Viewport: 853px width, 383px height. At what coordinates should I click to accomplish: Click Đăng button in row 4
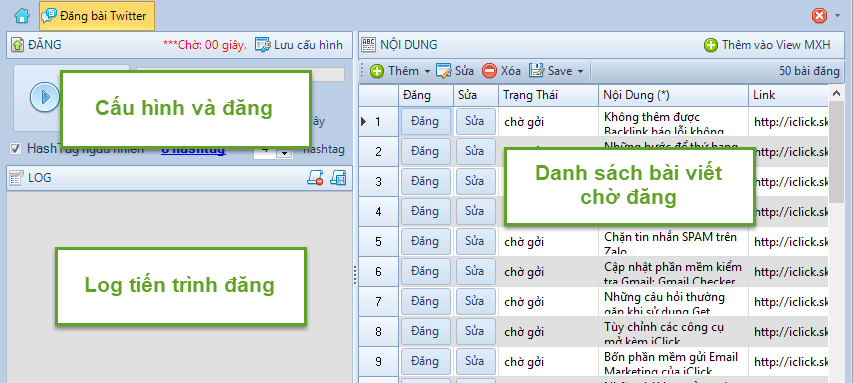click(x=425, y=211)
